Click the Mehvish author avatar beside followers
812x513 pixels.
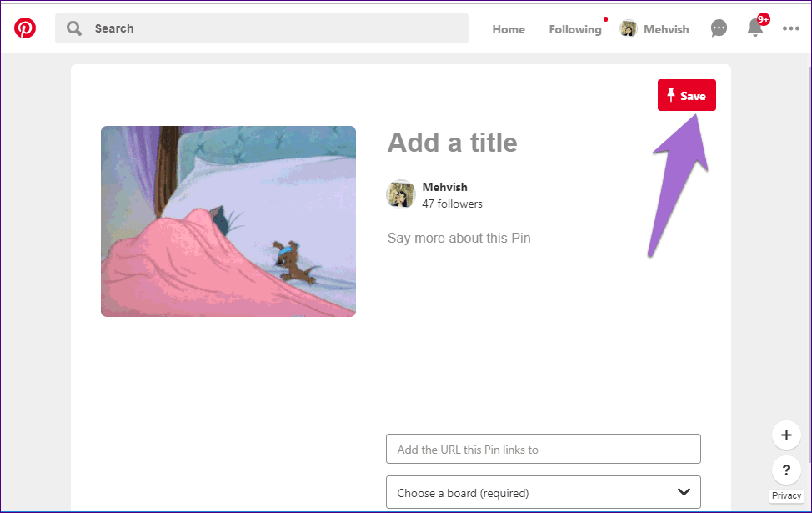[x=401, y=194]
